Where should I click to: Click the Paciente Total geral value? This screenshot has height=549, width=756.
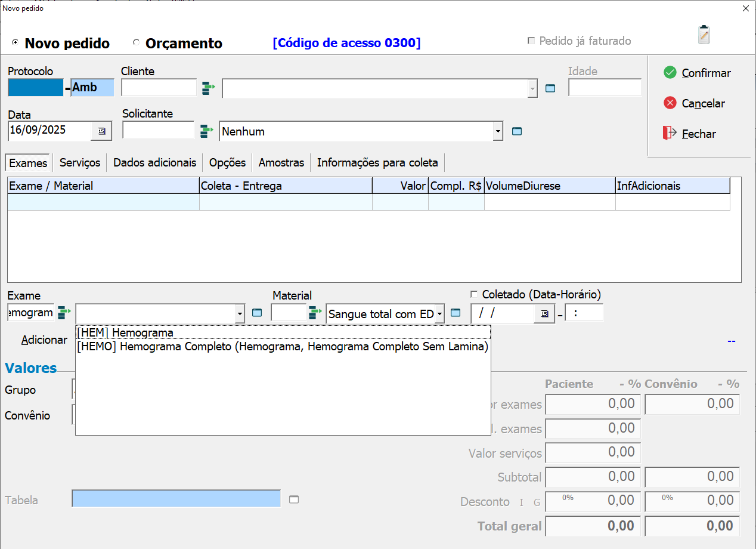(x=593, y=526)
